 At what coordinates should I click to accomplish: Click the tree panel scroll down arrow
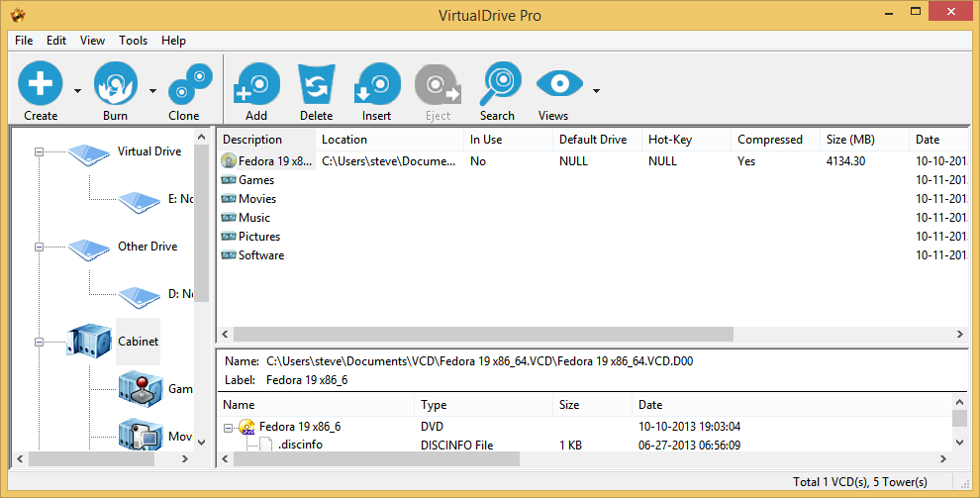(x=201, y=442)
